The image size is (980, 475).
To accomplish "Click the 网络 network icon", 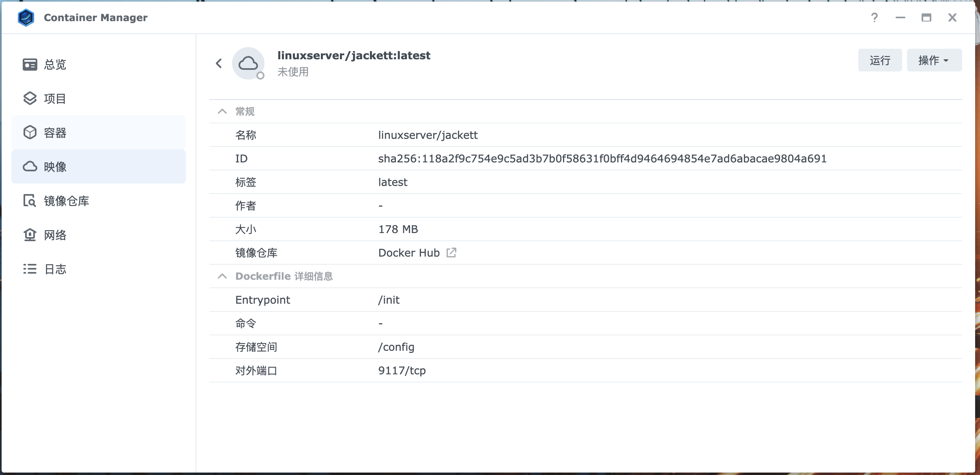I will 30,235.
